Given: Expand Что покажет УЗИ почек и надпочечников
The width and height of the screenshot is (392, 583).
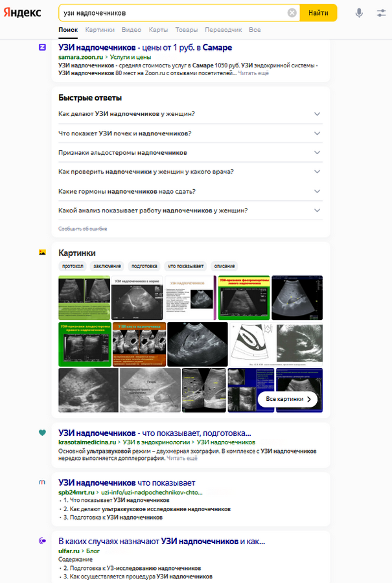Looking at the screenshot, I should point(190,133).
